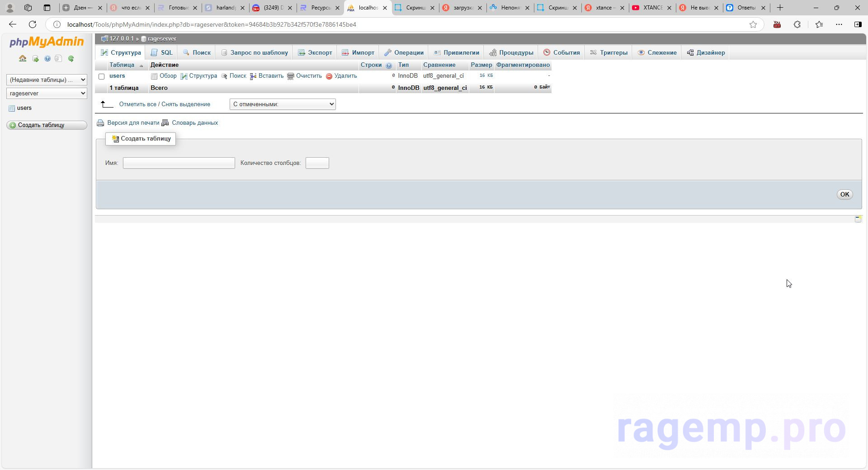This screenshot has height=470, width=868.
Task: Click the Имя table name input field
Action: pyautogui.click(x=179, y=163)
